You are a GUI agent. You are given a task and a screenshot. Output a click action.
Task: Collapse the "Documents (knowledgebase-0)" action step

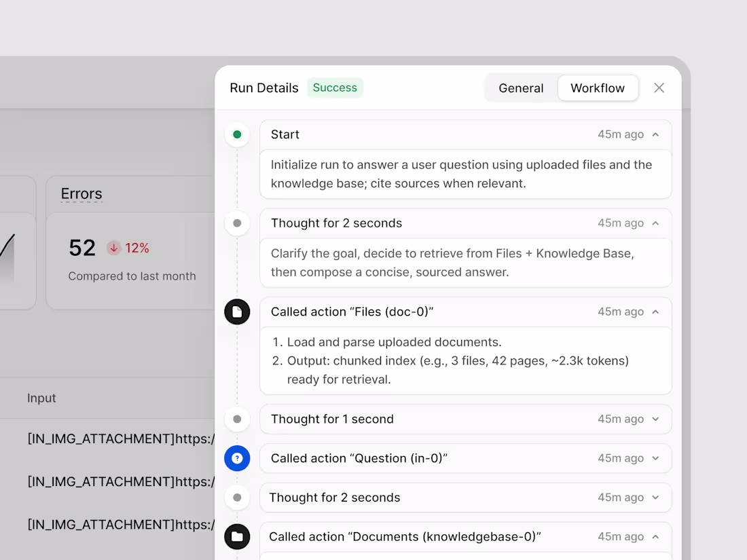[656, 536]
